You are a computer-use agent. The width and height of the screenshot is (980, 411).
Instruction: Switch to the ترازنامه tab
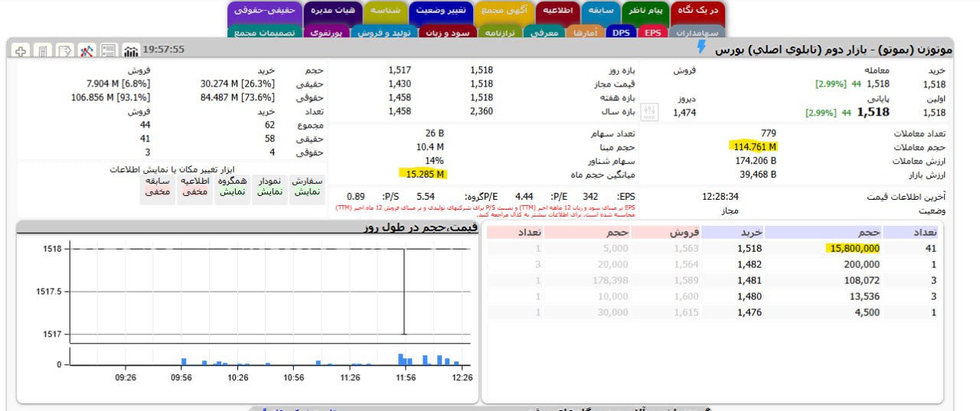[x=501, y=33]
